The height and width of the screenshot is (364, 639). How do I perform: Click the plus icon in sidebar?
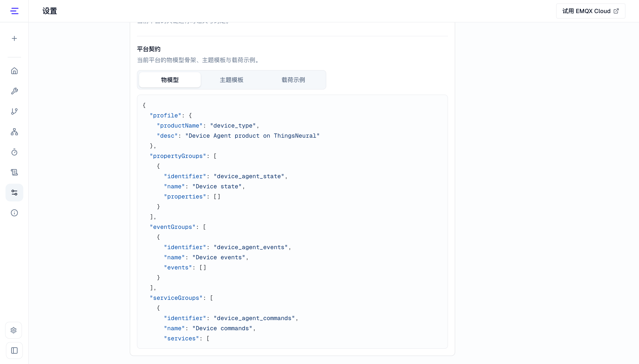[x=14, y=38]
